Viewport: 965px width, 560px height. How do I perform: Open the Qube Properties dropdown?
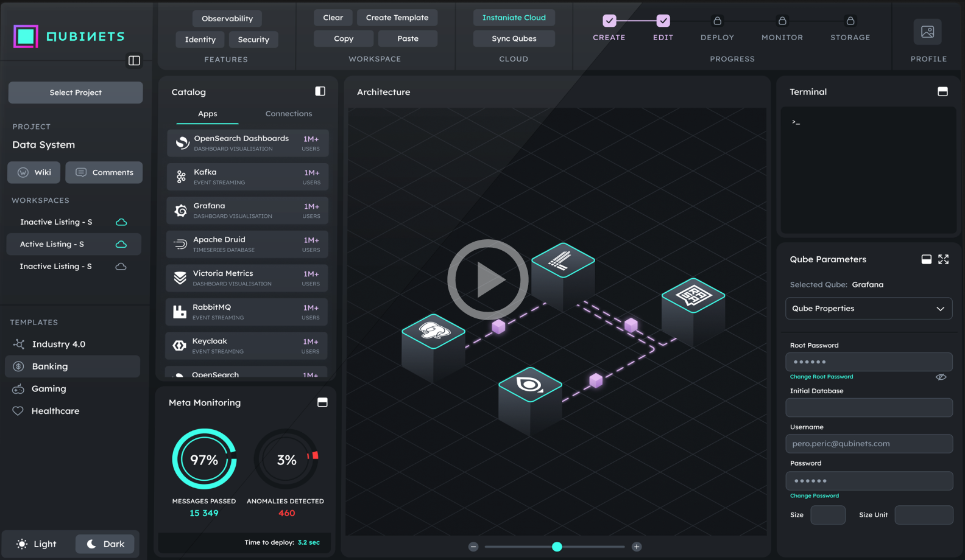(x=868, y=309)
